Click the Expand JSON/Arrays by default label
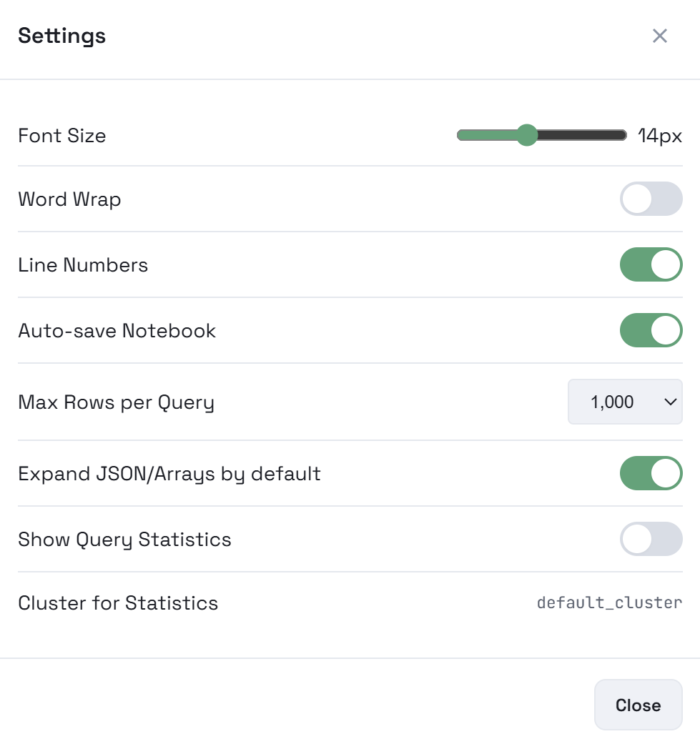Viewport: 700px width, 744px height. click(169, 474)
